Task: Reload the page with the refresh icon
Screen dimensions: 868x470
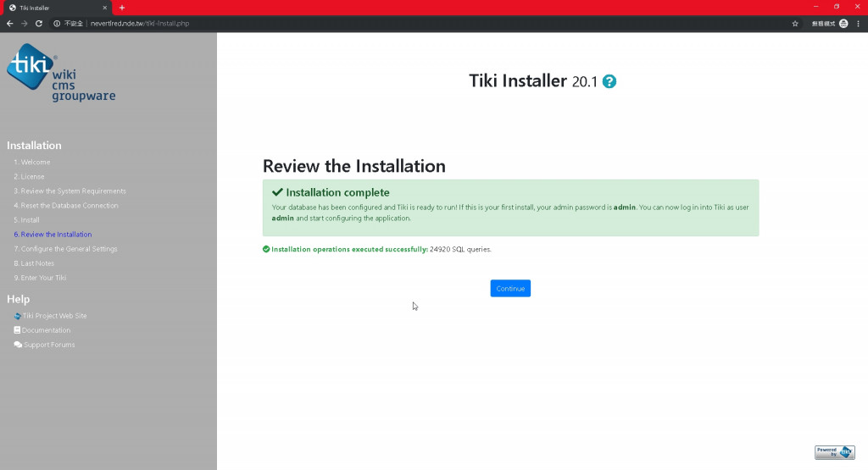Action: point(39,23)
